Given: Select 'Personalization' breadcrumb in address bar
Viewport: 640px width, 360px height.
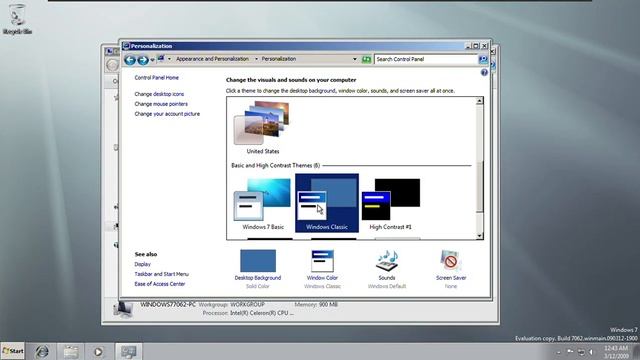Looking at the screenshot, I should [279, 59].
